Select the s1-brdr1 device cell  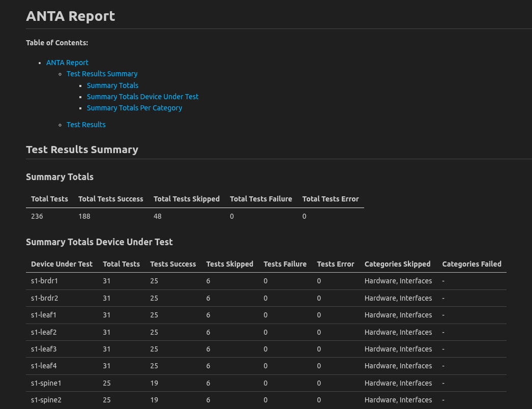click(44, 281)
